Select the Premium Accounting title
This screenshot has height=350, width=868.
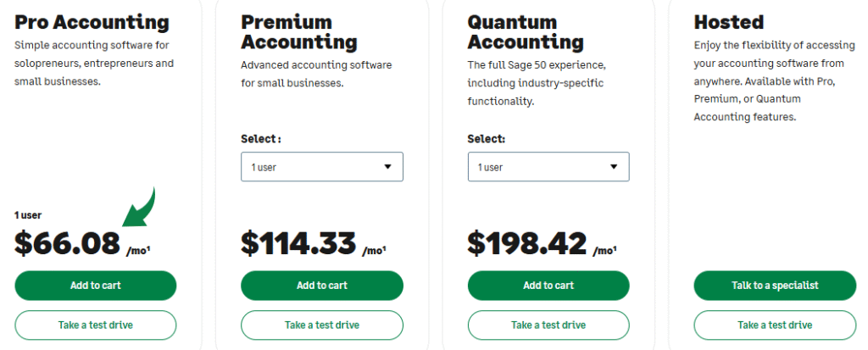click(298, 32)
